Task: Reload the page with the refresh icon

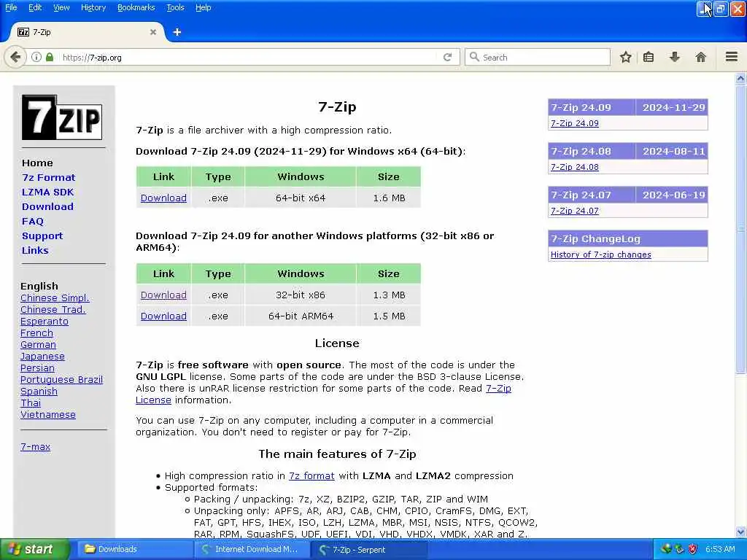Action: (447, 57)
